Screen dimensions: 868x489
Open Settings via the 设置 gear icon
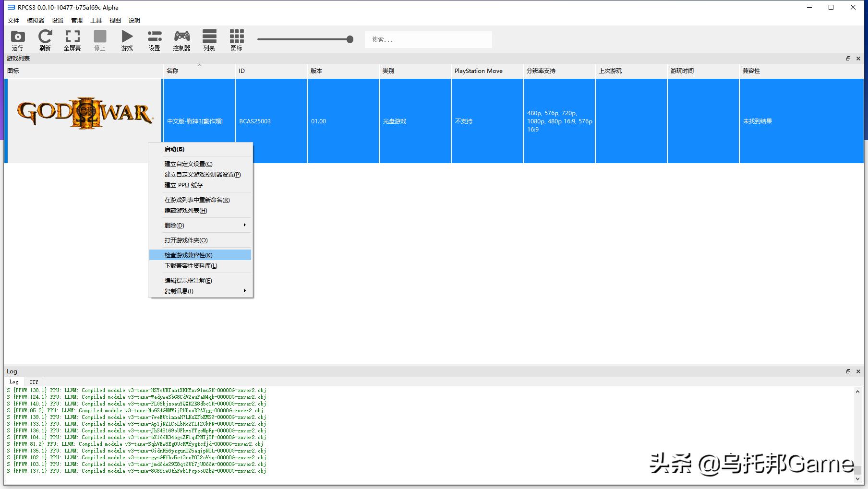click(x=154, y=39)
